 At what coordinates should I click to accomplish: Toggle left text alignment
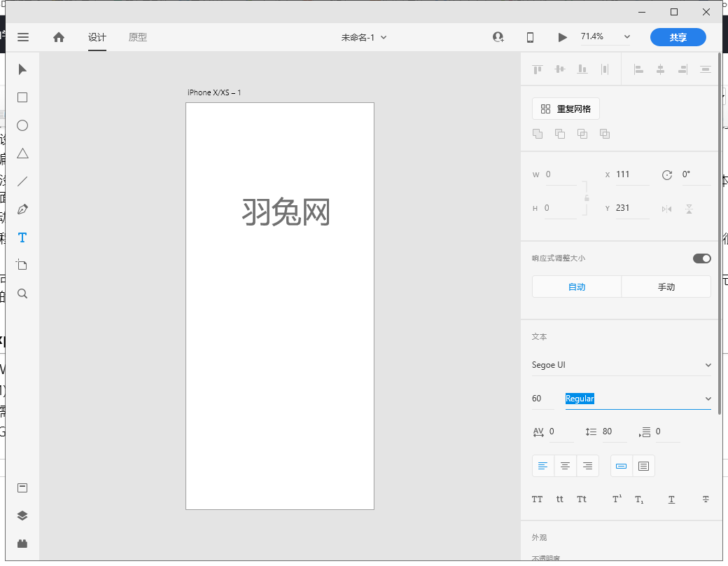click(x=542, y=466)
